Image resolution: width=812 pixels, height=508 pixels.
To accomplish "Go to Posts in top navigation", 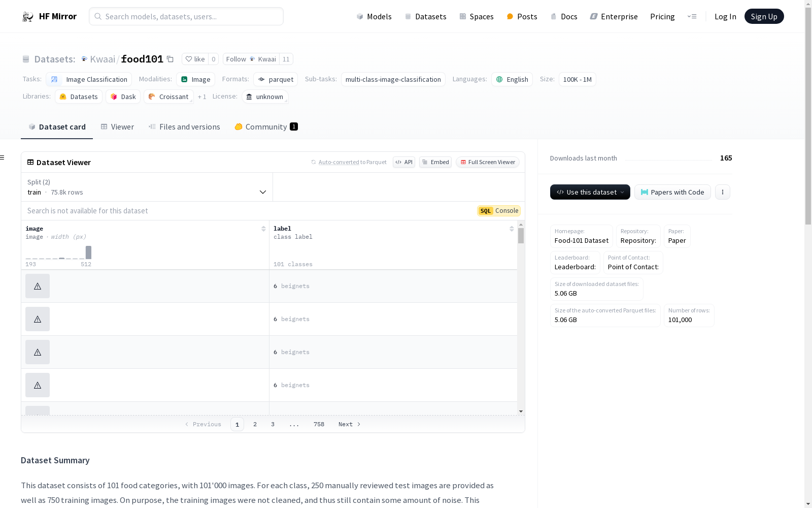I will click(522, 16).
